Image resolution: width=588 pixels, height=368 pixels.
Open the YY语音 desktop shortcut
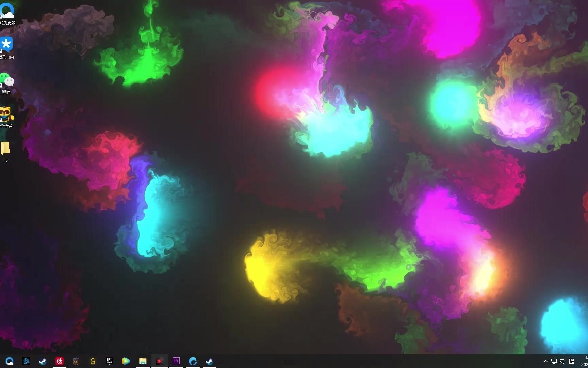pyautogui.click(x=7, y=117)
